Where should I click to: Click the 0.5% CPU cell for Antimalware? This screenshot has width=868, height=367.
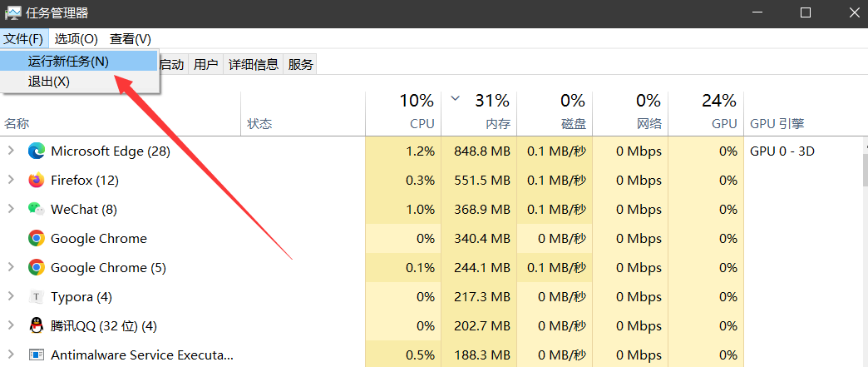[x=403, y=355]
